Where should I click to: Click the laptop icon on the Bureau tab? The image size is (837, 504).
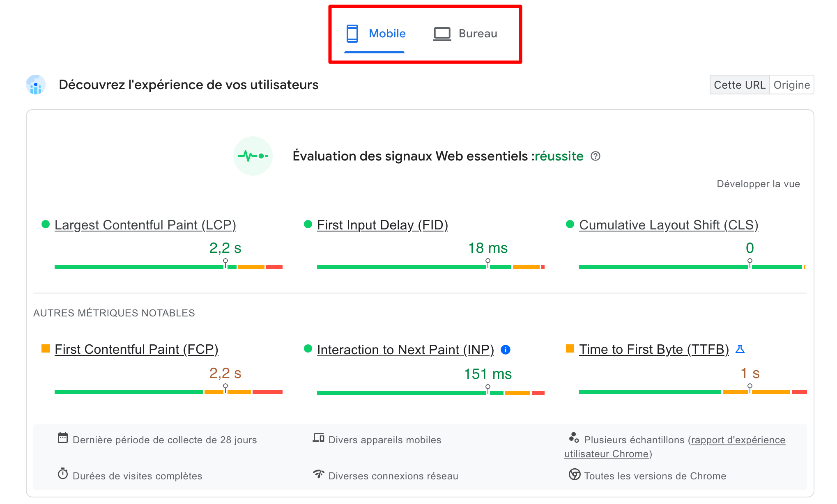442,33
